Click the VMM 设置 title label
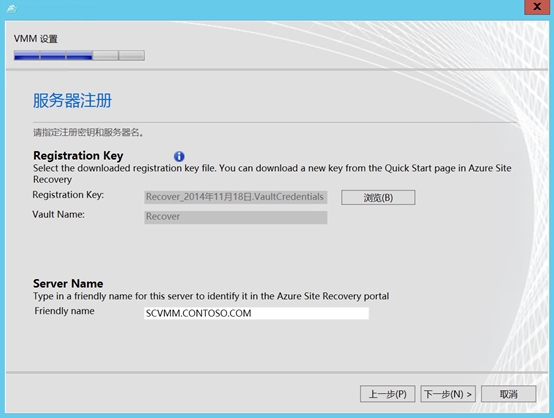The image size is (554, 418). 36,39
